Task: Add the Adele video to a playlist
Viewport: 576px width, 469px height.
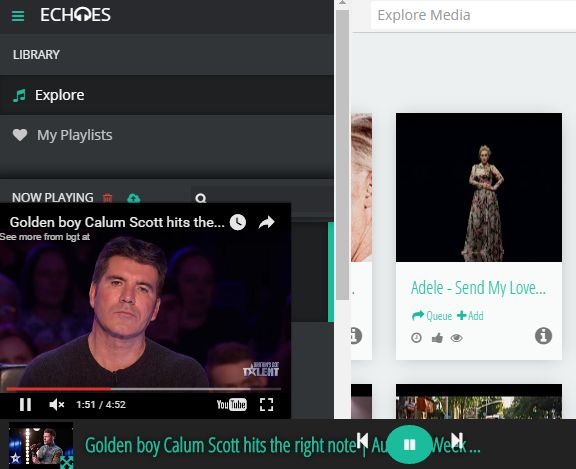Action: point(470,315)
